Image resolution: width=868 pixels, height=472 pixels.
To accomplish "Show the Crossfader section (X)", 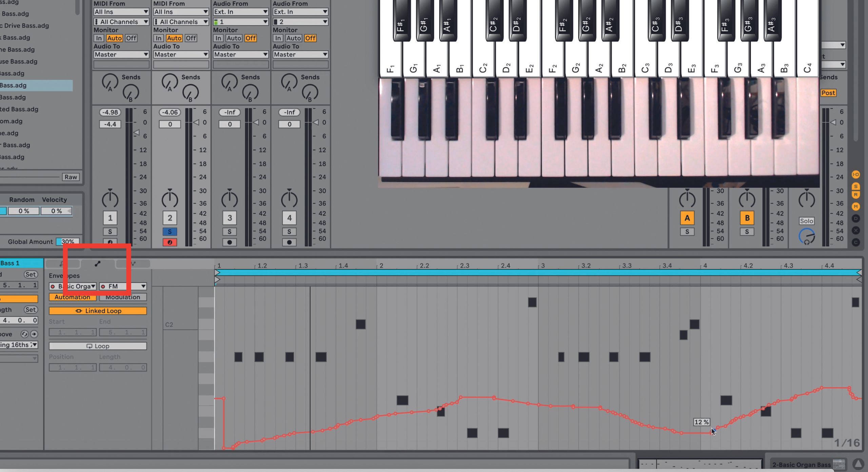I will point(856,230).
